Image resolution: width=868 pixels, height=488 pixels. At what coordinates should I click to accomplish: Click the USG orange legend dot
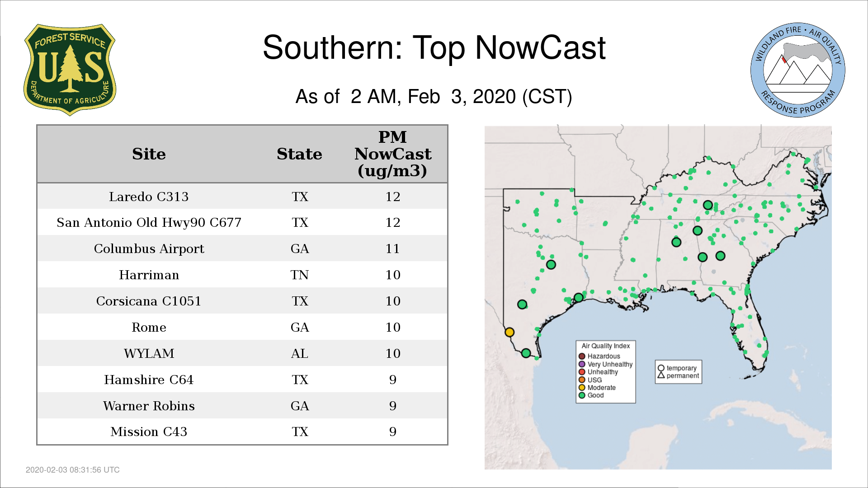point(582,380)
